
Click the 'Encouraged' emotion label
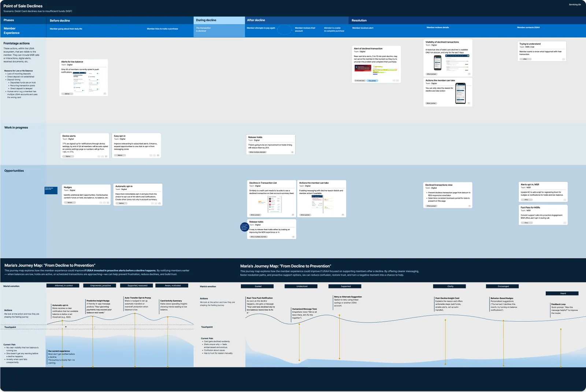click(x=503, y=286)
